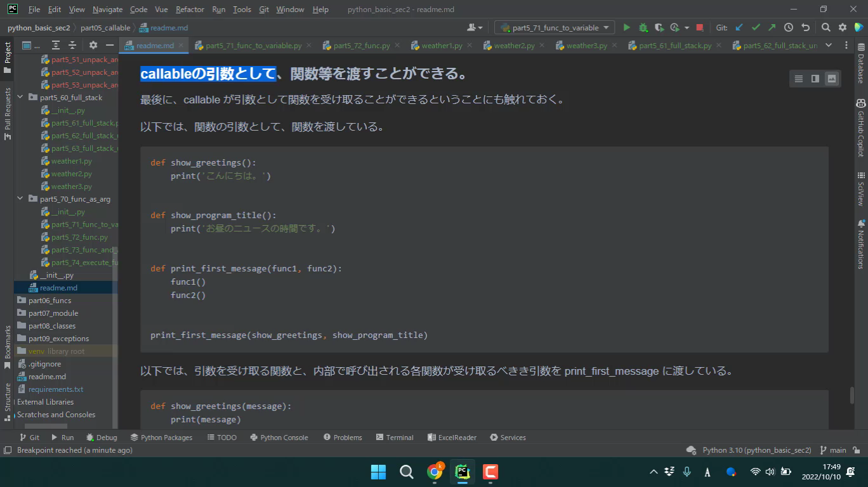The height and width of the screenshot is (487, 868).
Task: Switch the markdown view to editor and preview
Action: tap(815, 79)
